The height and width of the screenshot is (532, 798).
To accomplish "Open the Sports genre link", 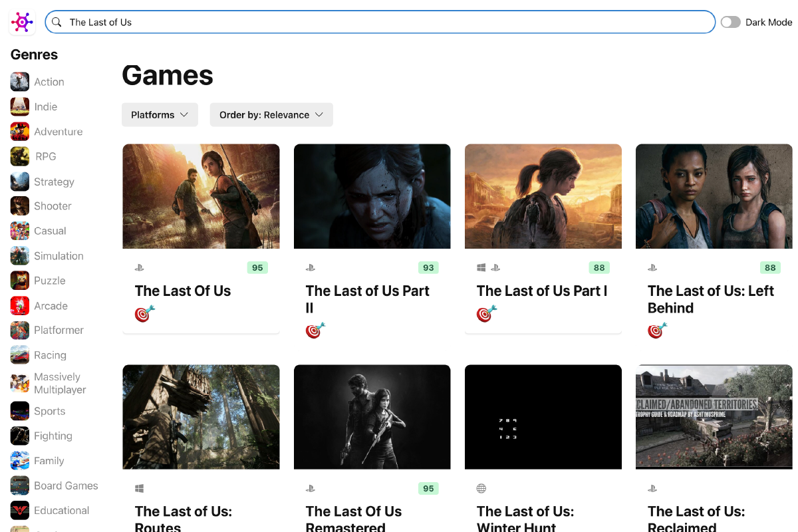I will click(50, 411).
